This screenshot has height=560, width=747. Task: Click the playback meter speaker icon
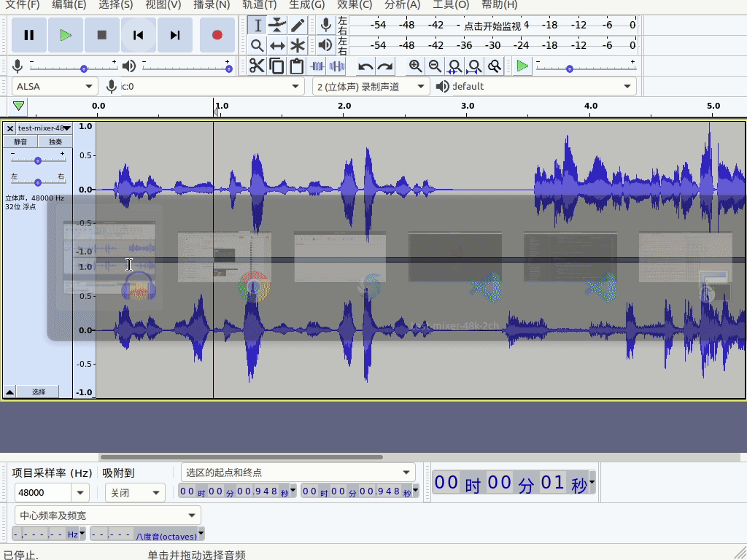pos(326,45)
